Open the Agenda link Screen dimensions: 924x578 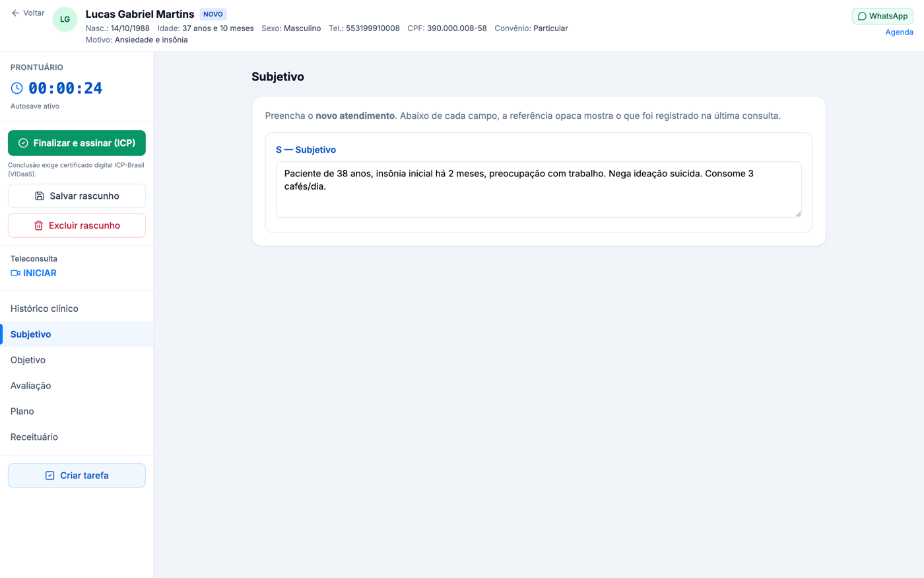pyautogui.click(x=899, y=32)
